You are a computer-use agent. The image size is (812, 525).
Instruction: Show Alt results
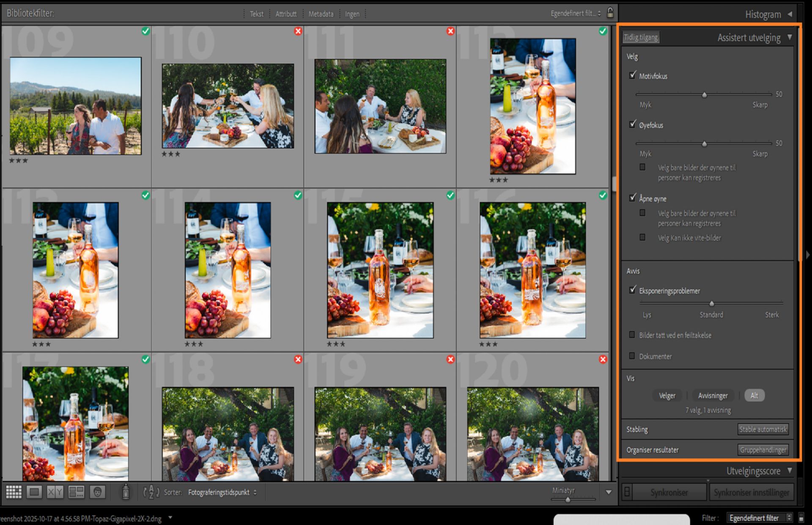pos(754,396)
